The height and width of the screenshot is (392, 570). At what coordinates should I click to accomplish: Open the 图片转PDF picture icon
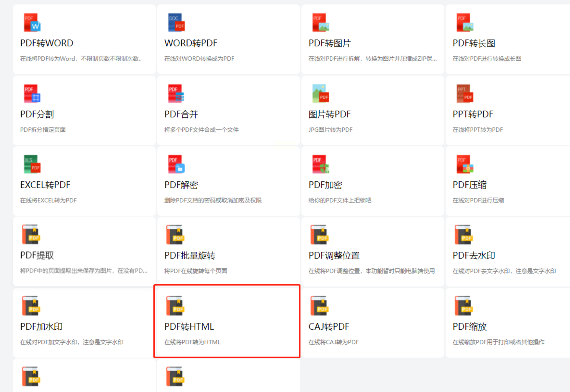pyautogui.click(x=321, y=93)
